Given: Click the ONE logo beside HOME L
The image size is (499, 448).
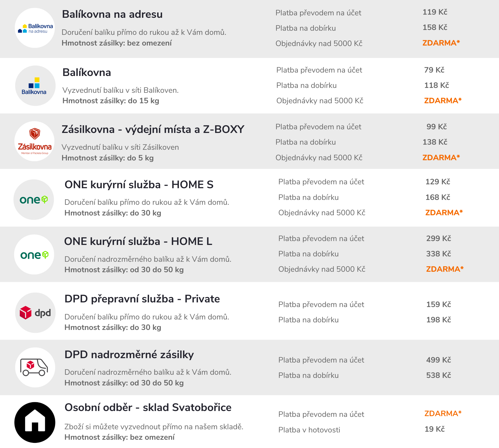Looking at the screenshot, I should pos(34,254).
